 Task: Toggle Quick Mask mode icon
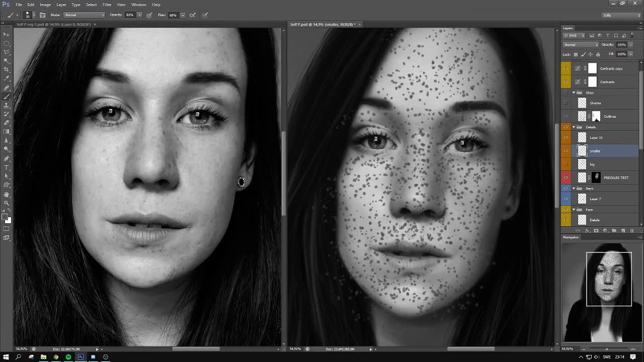click(7, 229)
